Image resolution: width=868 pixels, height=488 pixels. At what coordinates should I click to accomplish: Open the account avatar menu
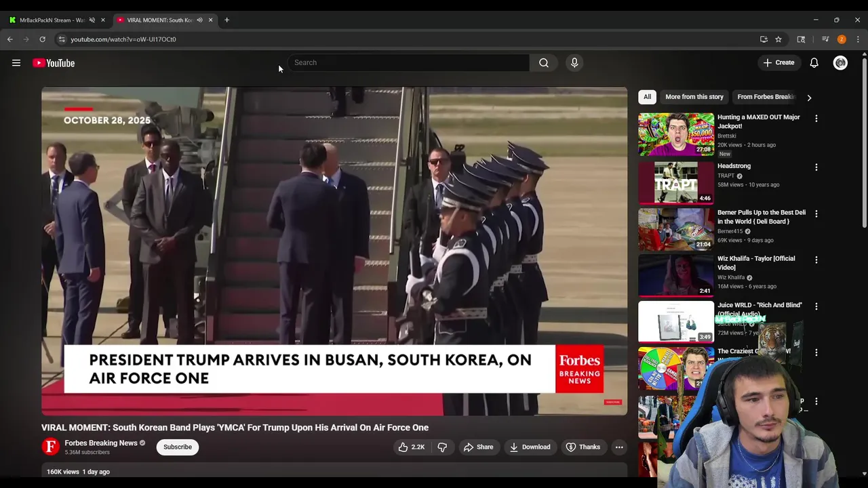[840, 63]
